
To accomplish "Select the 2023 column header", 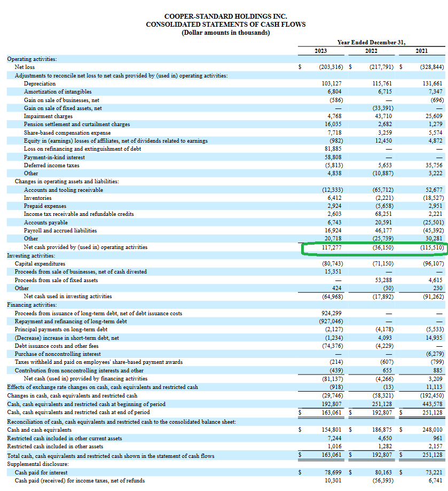I will click(x=321, y=51).
